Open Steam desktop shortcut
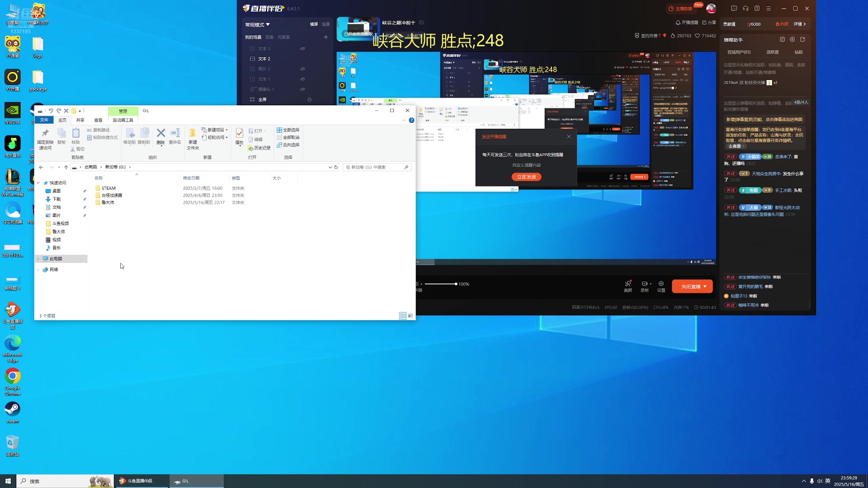Viewport: 868px width, 488px height. coord(13,413)
